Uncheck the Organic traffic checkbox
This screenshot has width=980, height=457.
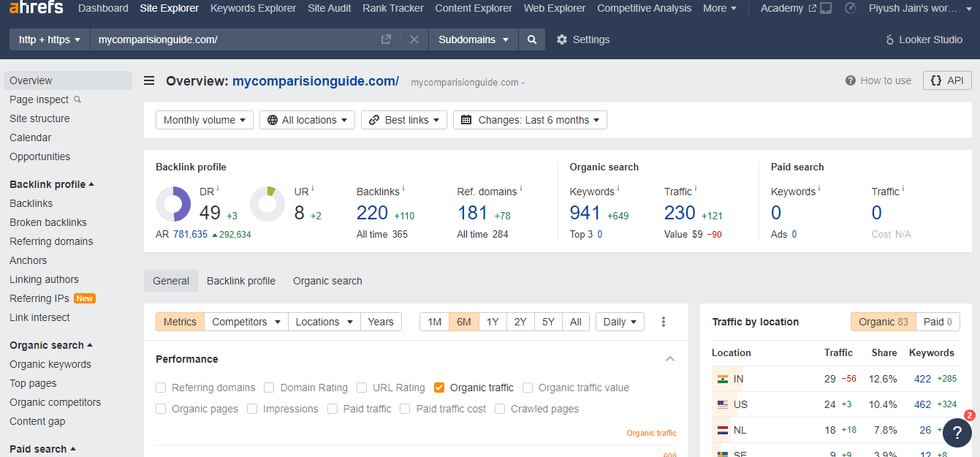point(439,388)
